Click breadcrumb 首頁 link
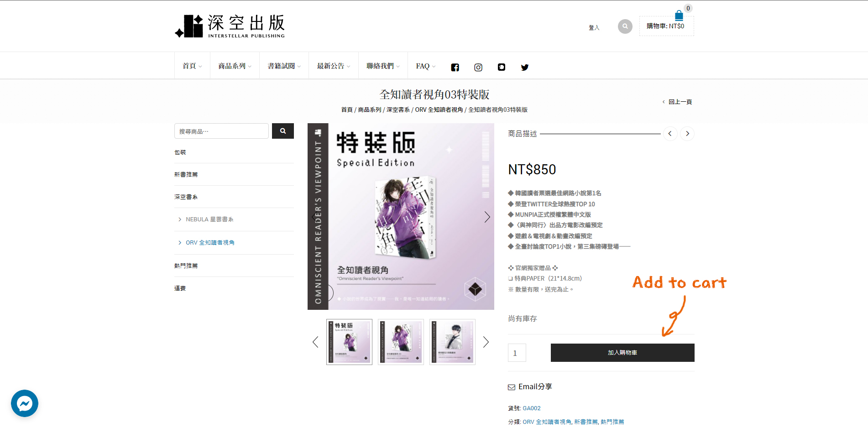Viewport: 868px width, 428px height. click(x=347, y=110)
